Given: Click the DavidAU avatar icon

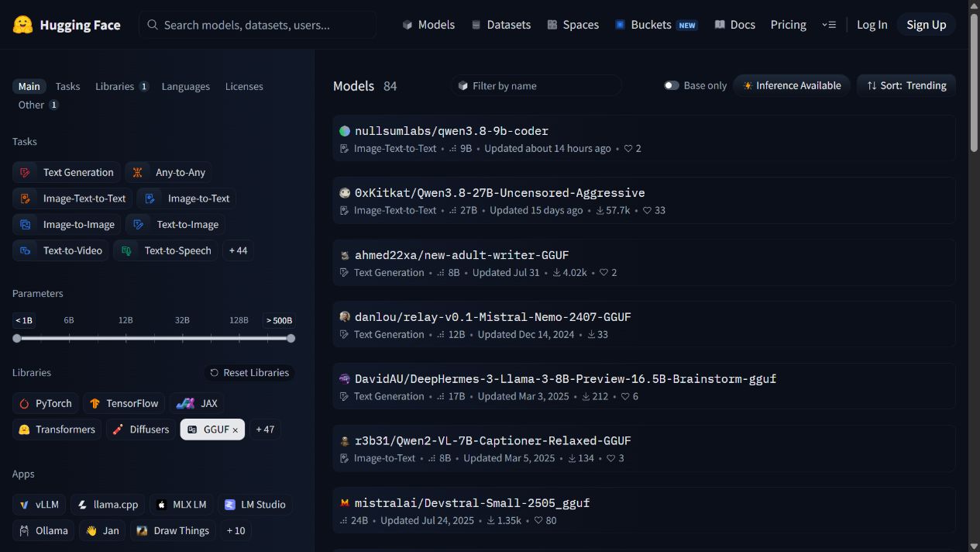Looking at the screenshot, I should (x=345, y=379).
